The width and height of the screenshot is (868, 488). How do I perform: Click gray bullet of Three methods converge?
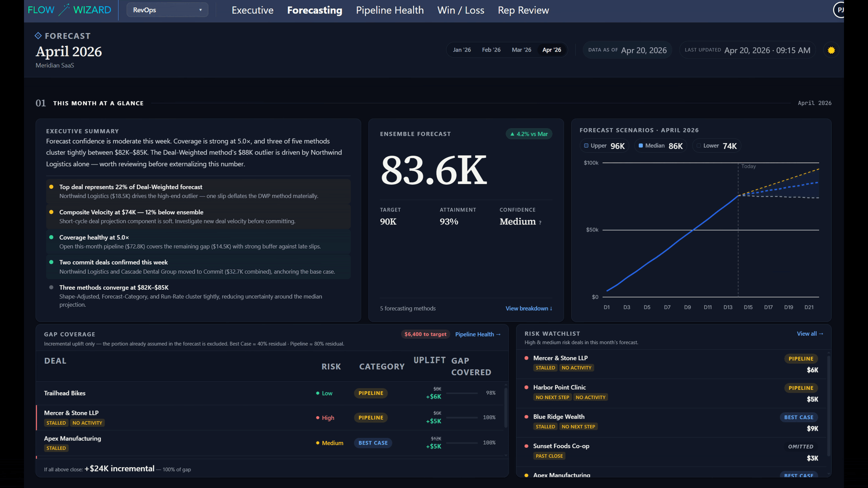pyautogui.click(x=51, y=287)
